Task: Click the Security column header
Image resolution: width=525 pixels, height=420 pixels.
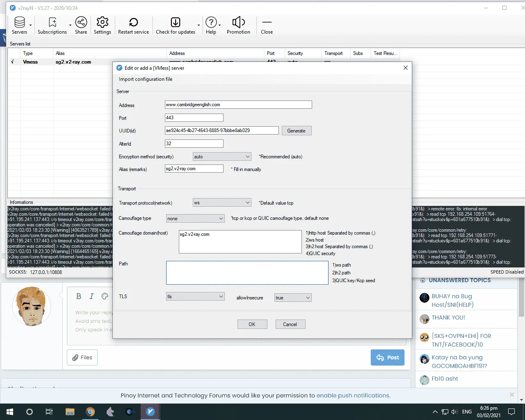Action: 303,53
